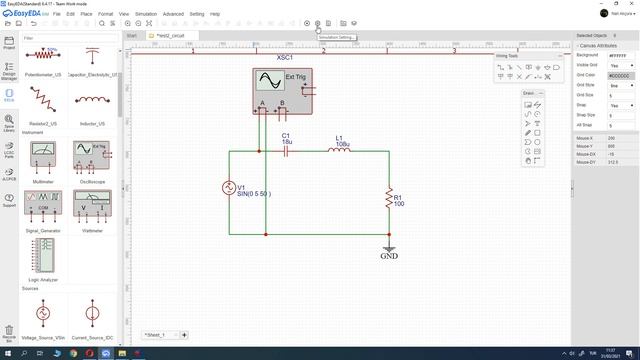Add a new sheet with plus button
Screen dimensions: 640x360
(184, 335)
